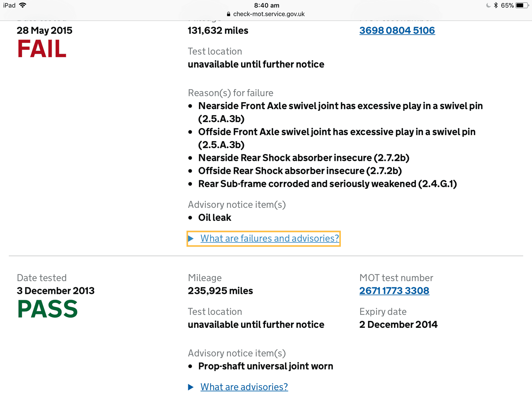Image resolution: width=532 pixels, height=399 pixels.
Task: Tap the Do Not Disturb moon icon
Action: pyautogui.click(x=488, y=5)
